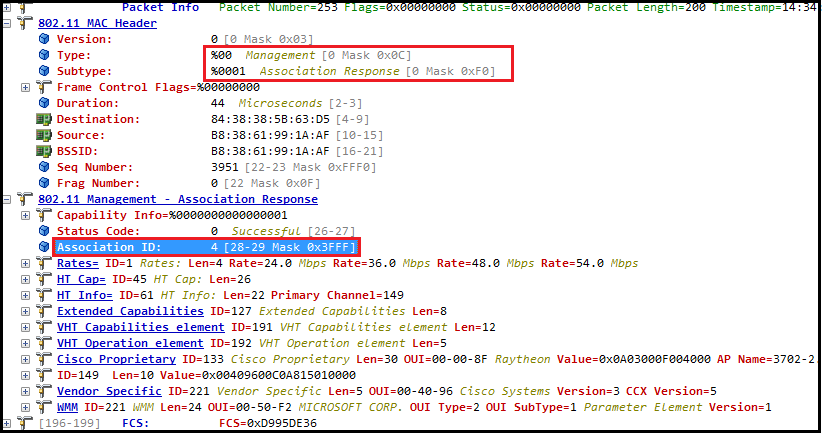Click the green chip icon beside BSSID

[44, 151]
